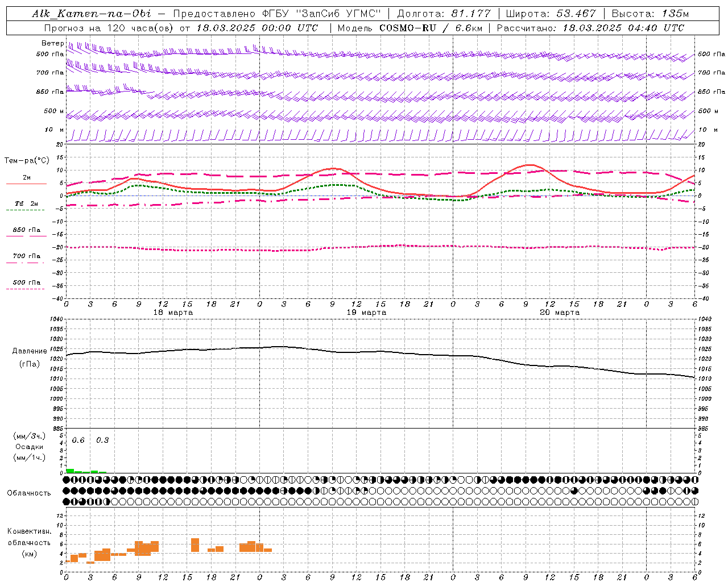Screen dimensions: 728x582
Task: Click the 850 гПа wind level label on the right
Action: pyautogui.click(x=712, y=92)
